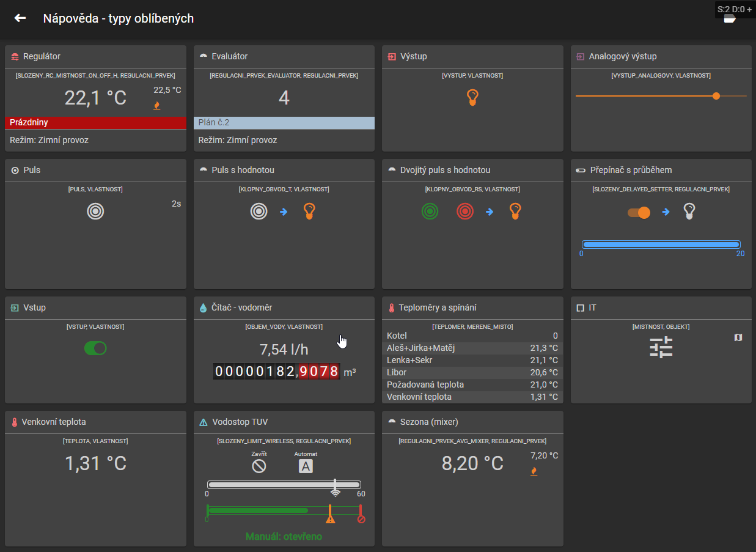Image resolution: width=756 pixels, height=552 pixels.
Task: Select the Libor row in Teploměry list
Action: pyautogui.click(x=472, y=372)
